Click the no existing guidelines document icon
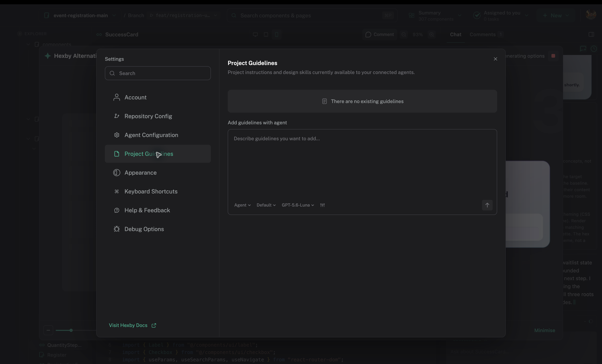Viewport: 602px width, 364px height. tap(324, 101)
